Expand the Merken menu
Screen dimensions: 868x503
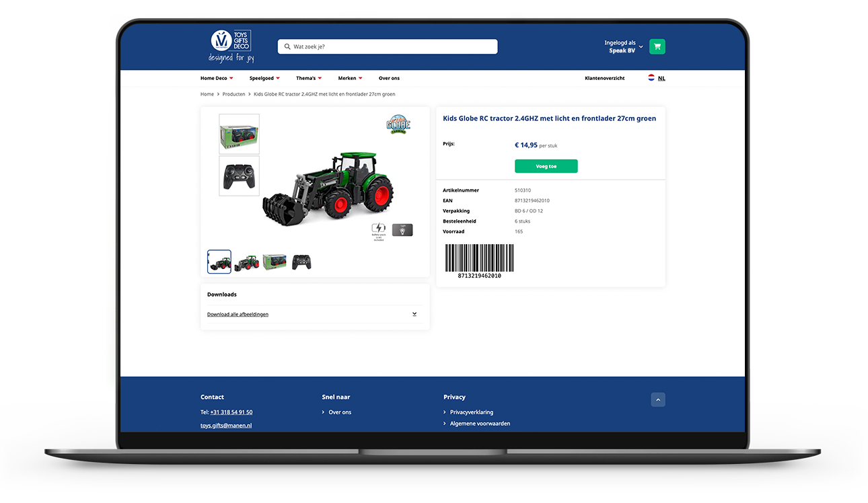pos(350,78)
